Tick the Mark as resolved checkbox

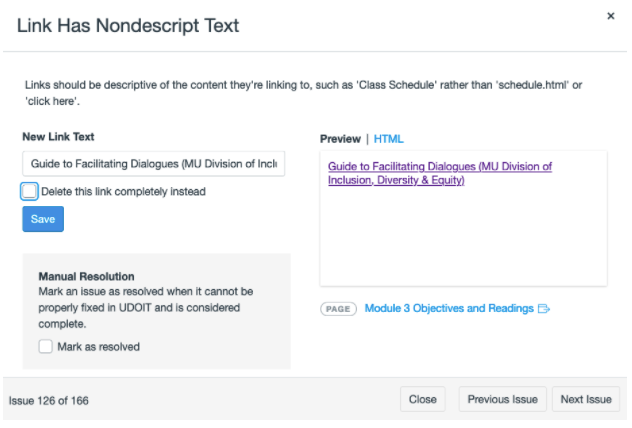(x=45, y=347)
